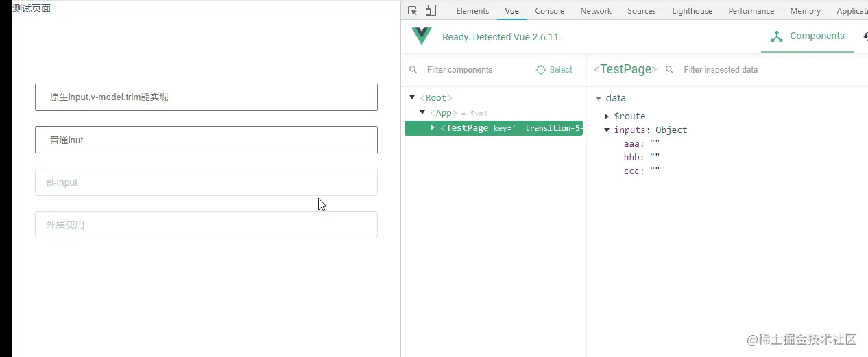Open the Components view in Vue devtools
Screen dimensions: 868x357
pos(808,36)
